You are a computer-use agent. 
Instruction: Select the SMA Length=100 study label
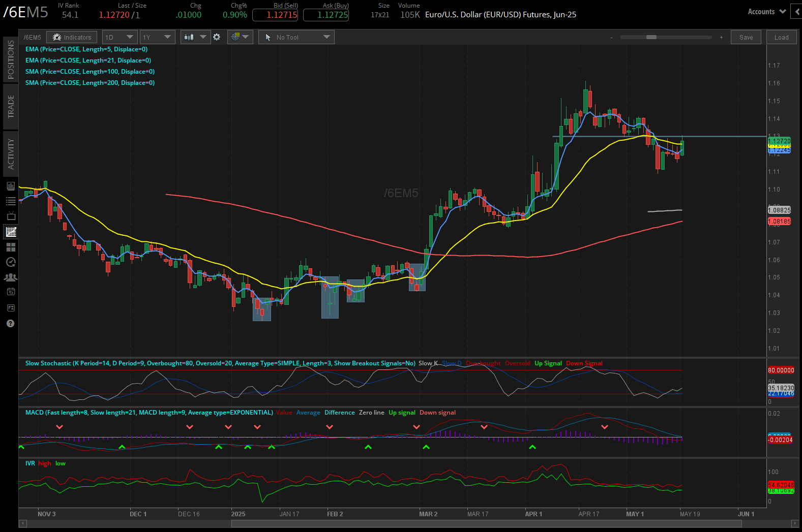pos(90,72)
